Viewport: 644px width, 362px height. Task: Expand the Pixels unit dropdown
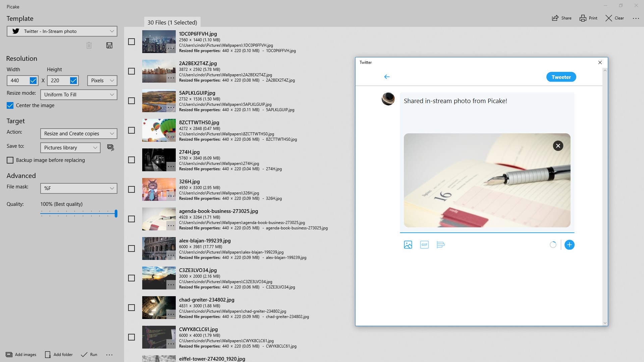point(102,81)
